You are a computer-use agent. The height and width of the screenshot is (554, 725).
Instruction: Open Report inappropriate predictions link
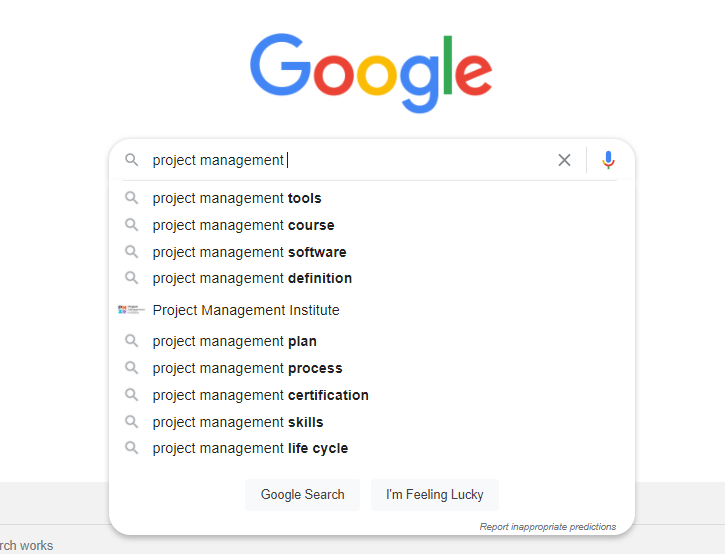[547, 526]
